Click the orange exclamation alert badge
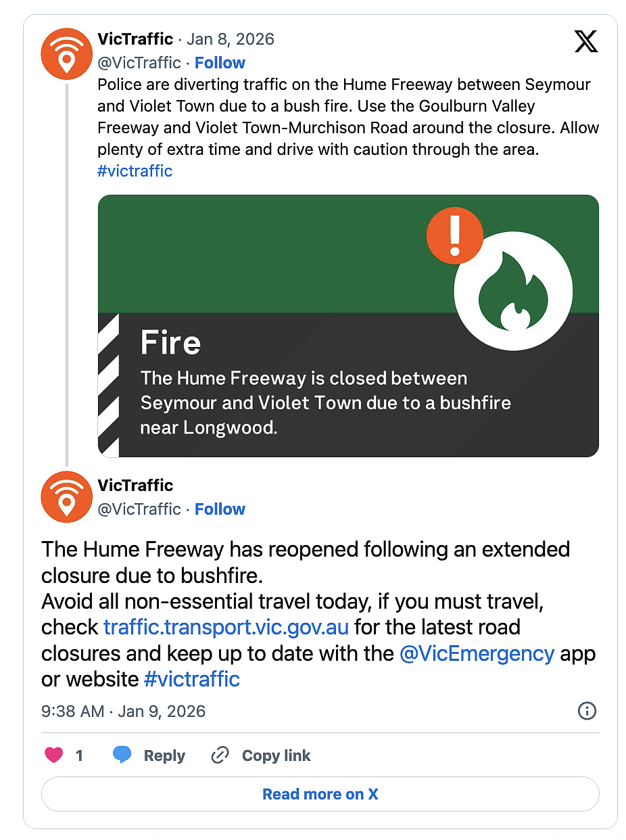The width and height of the screenshot is (626, 840). click(455, 235)
